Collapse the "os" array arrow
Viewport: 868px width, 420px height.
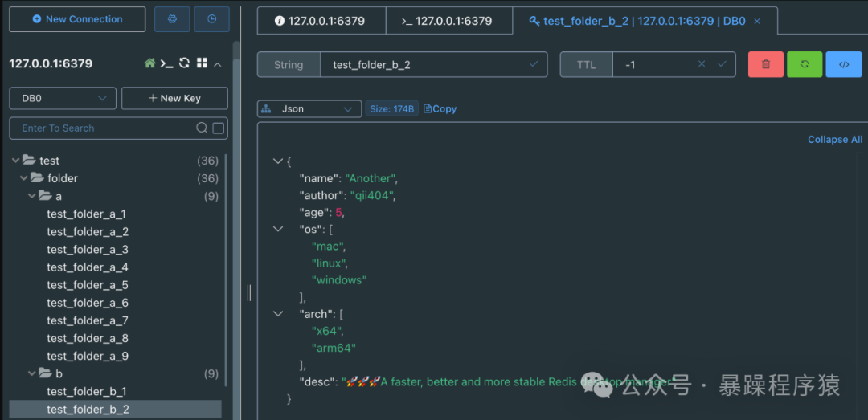click(x=278, y=229)
